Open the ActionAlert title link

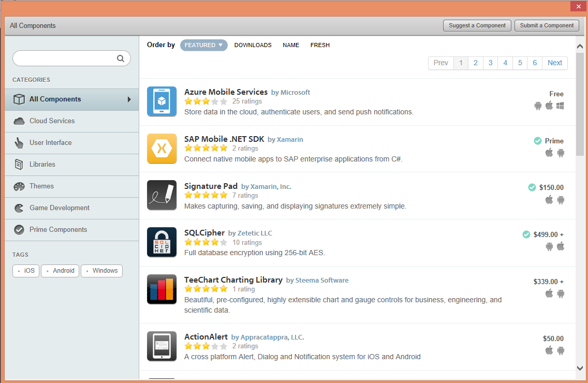(206, 337)
